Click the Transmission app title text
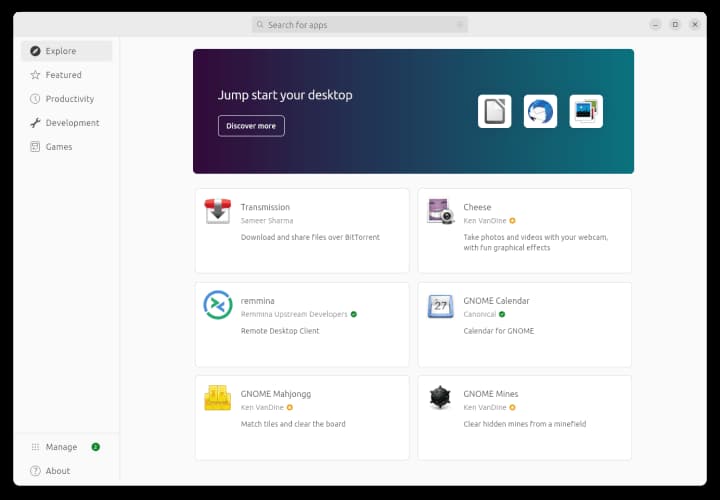This screenshot has height=500, width=720. click(x=265, y=207)
